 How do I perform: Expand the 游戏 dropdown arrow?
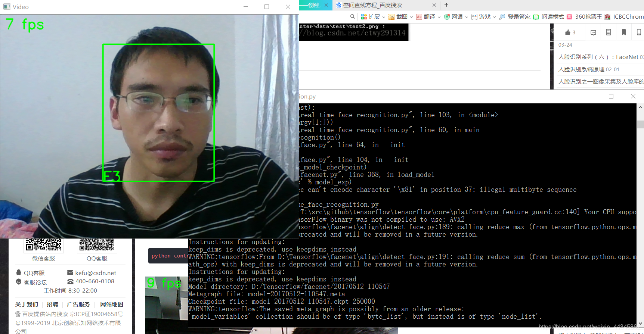[494, 17]
